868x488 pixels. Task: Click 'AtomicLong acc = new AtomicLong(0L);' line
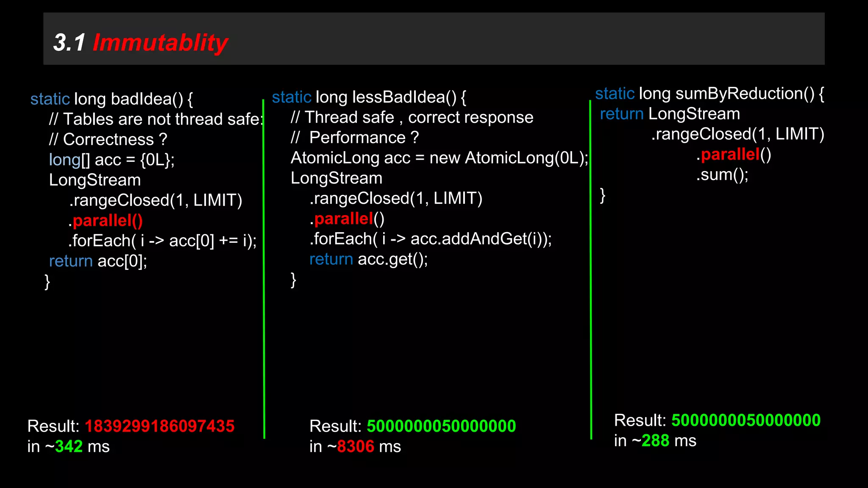[440, 158]
